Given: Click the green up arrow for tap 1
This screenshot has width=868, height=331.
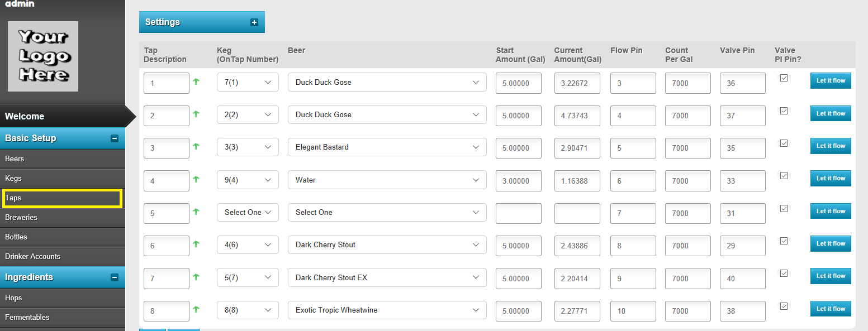Looking at the screenshot, I should (x=196, y=81).
